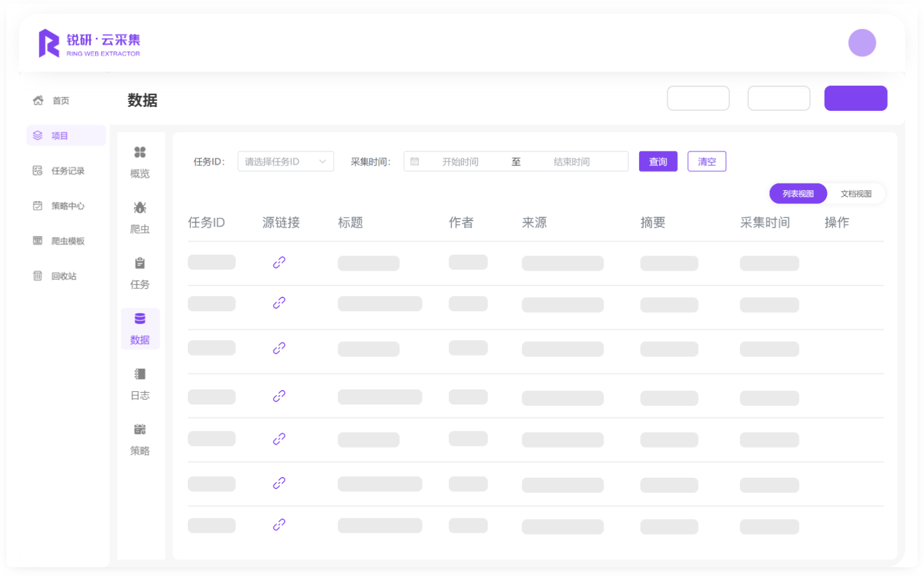
Task: Select the 爬虫 spider icon
Action: click(x=140, y=208)
